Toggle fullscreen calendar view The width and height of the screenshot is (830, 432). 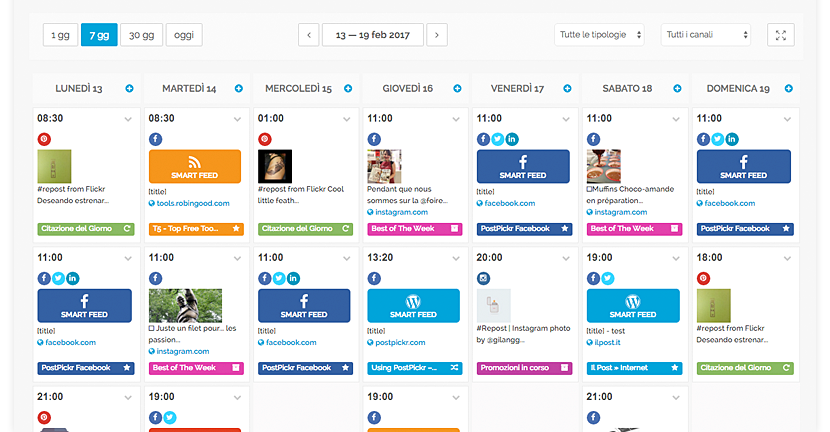tap(781, 35)
